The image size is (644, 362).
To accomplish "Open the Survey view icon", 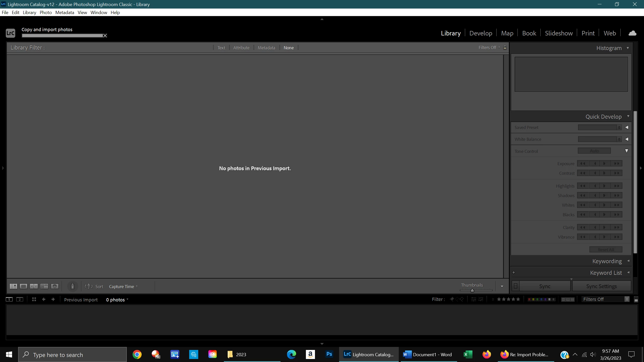I will click(x=44, y=286).
